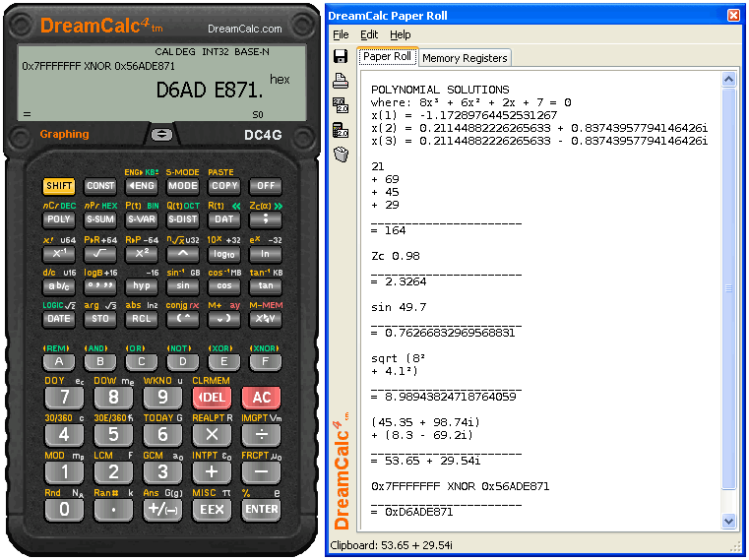Click the RCL key
Viewport: 749px width, 560px height.
click(x=142, y=319)
